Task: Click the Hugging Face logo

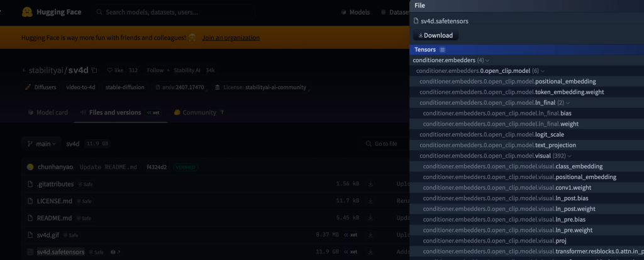Action: pyautogui.click(x=27, y=12)
